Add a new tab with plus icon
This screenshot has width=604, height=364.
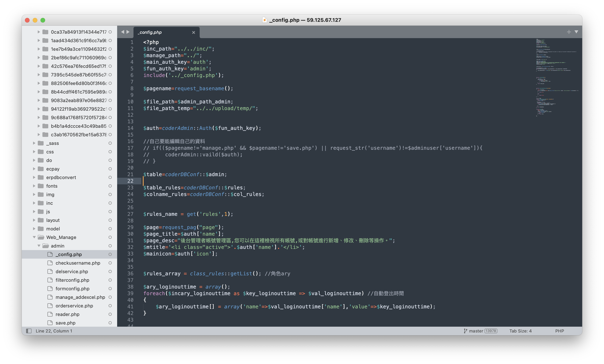[569, 32]
